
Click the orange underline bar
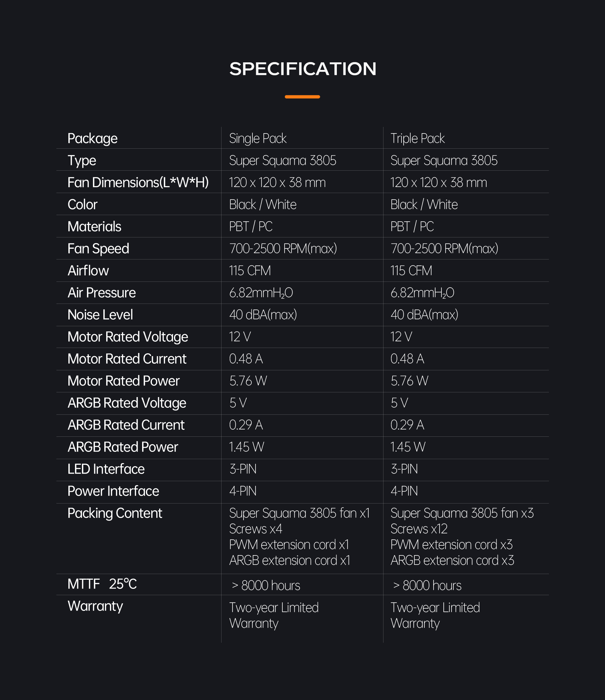pos(302,97)
